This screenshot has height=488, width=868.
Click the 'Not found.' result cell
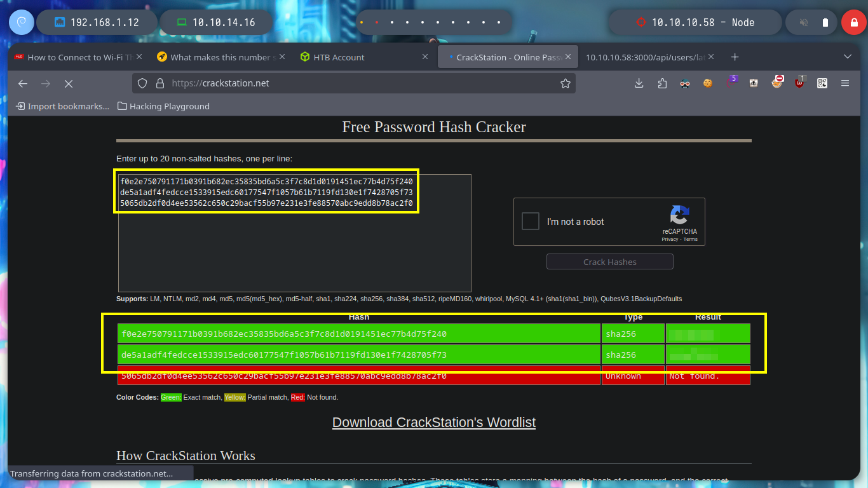tap(708, 376)
